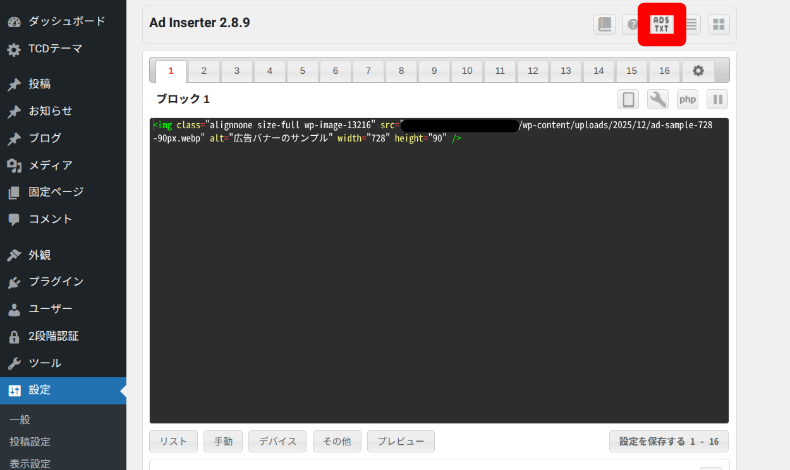Open the ADS TXT editor icon
The height and width of the screenshot is (470, 790).
662,24
